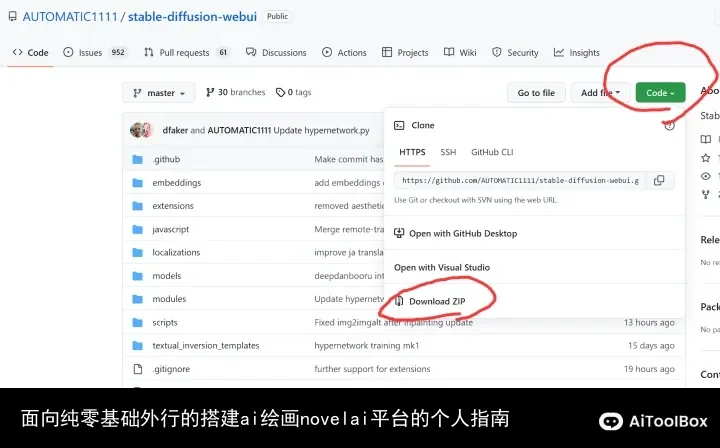720x448 pixels.
Task: Click the scripts folder icon
Action: [137, 323]
